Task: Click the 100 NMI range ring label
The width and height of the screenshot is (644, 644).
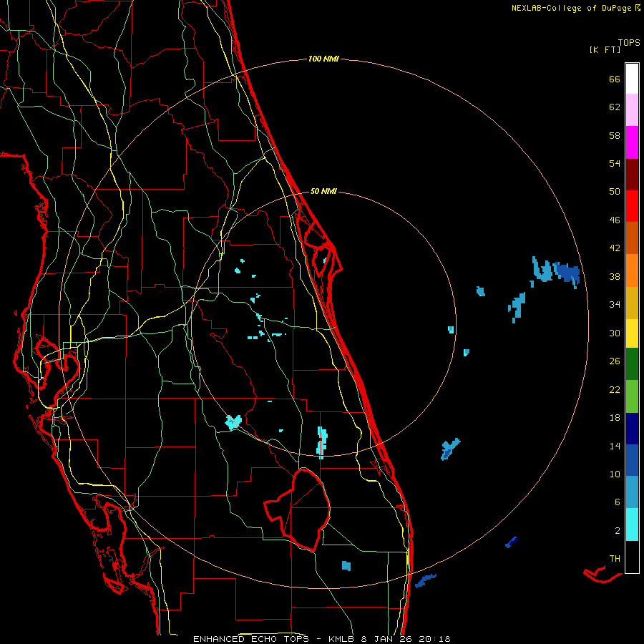Action: (323, 59)
